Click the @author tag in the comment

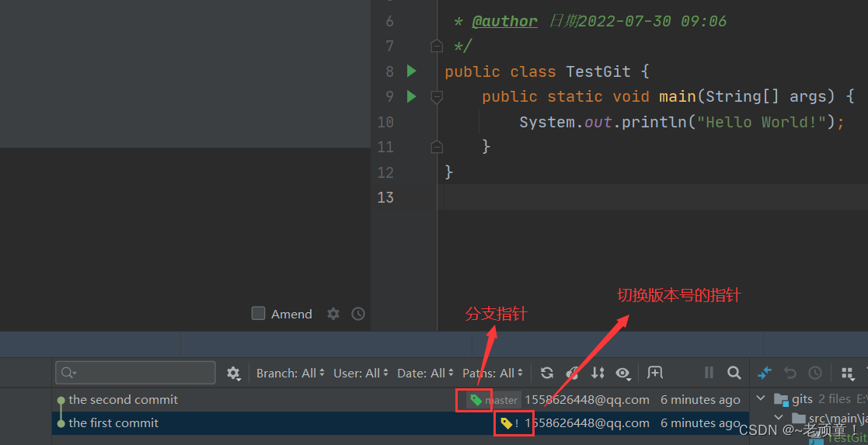[x=504, y=21]
